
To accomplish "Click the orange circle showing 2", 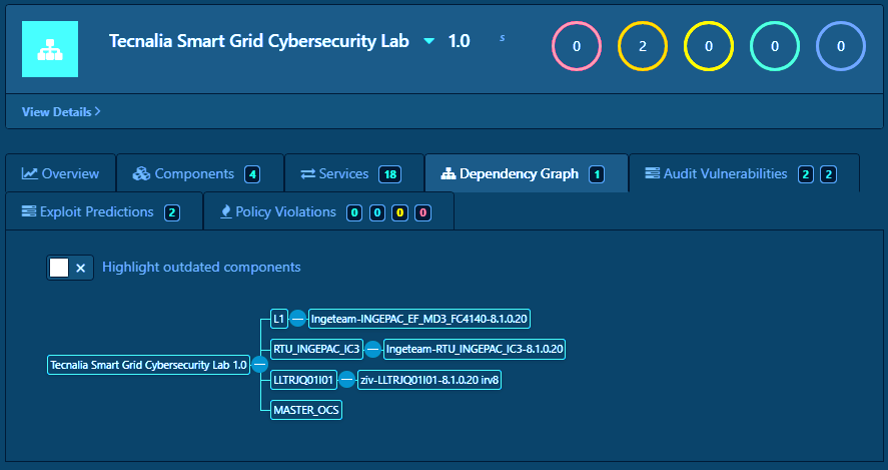I will (x=642, y=46).
